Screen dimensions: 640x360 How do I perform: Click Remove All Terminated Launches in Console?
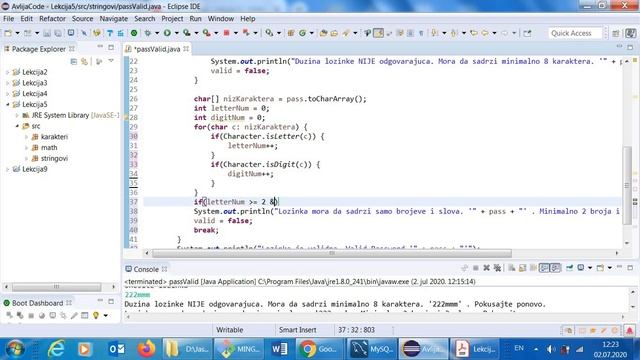coord(497,268)
